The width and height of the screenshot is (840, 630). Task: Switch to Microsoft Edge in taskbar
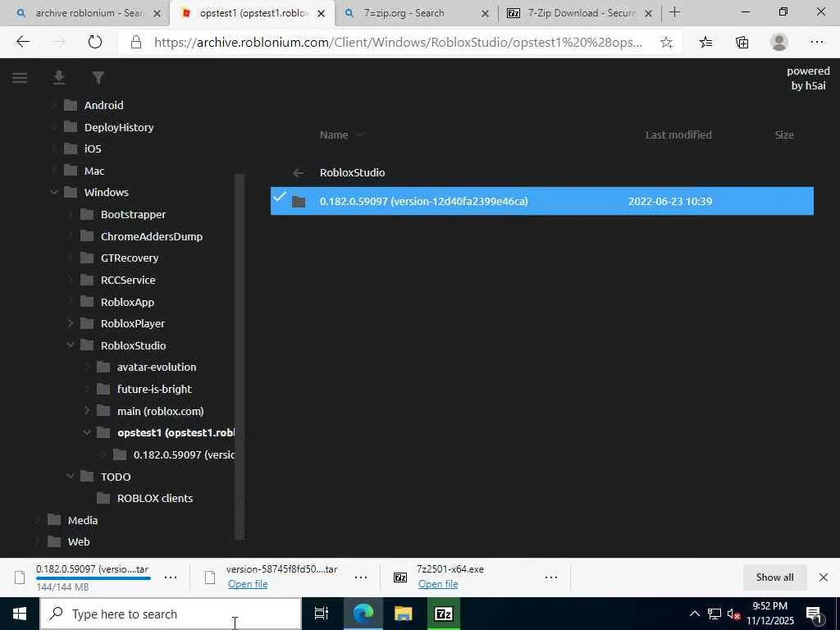pos(363,614)
